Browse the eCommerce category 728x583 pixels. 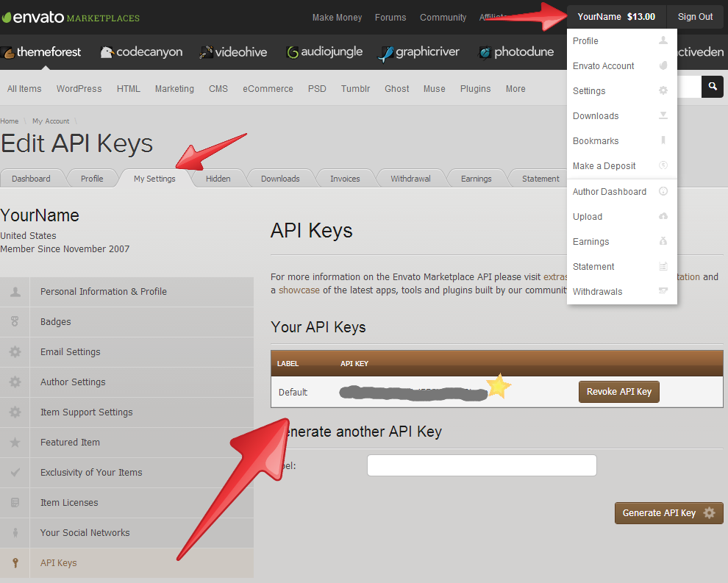tap(268, 89)
